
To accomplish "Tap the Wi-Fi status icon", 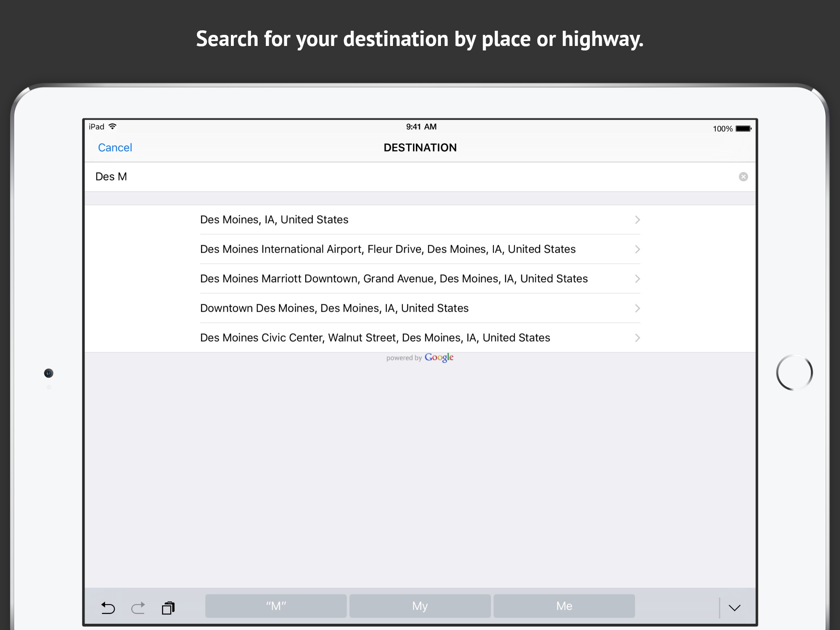I will [113, 127].
